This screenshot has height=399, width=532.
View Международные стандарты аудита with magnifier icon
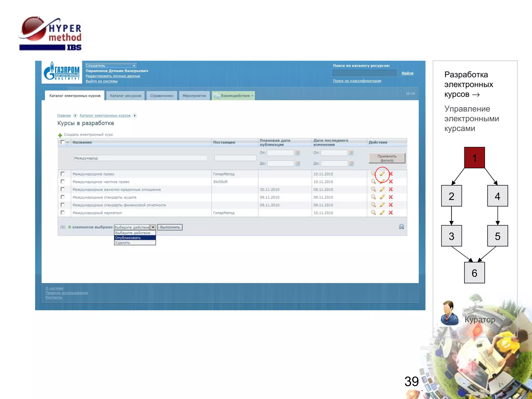[373, 197]
